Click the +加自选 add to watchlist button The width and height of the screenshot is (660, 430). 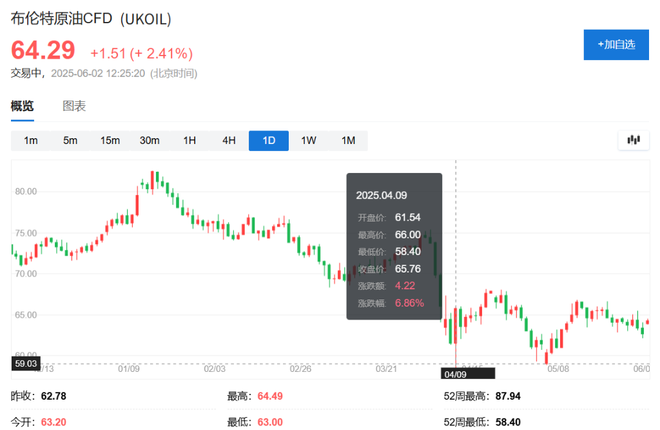(616, 45)
